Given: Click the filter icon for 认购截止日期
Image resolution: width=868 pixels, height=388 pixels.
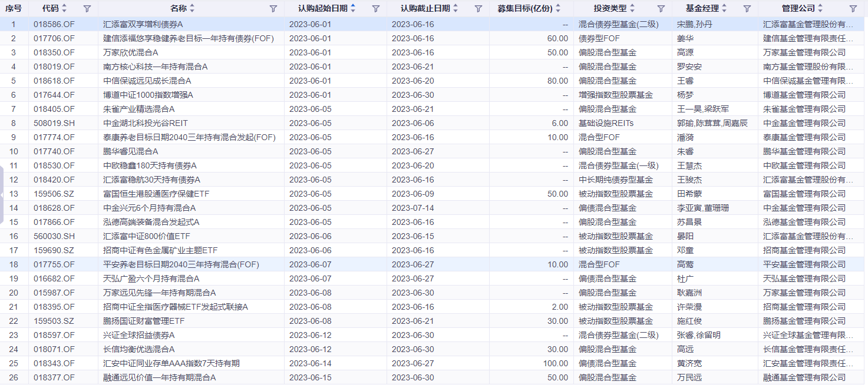Looking at the screenshot, I should click(478, 9).
